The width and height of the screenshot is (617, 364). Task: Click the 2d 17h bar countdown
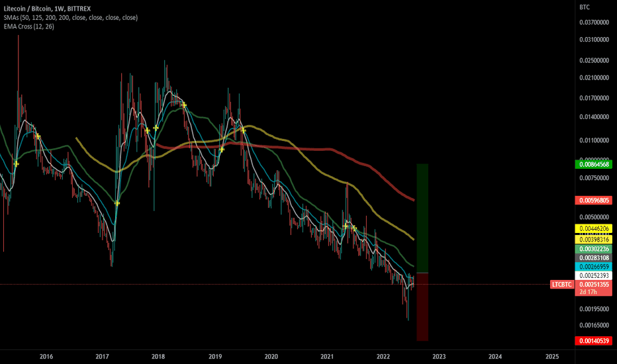click(x=588, y=292)
